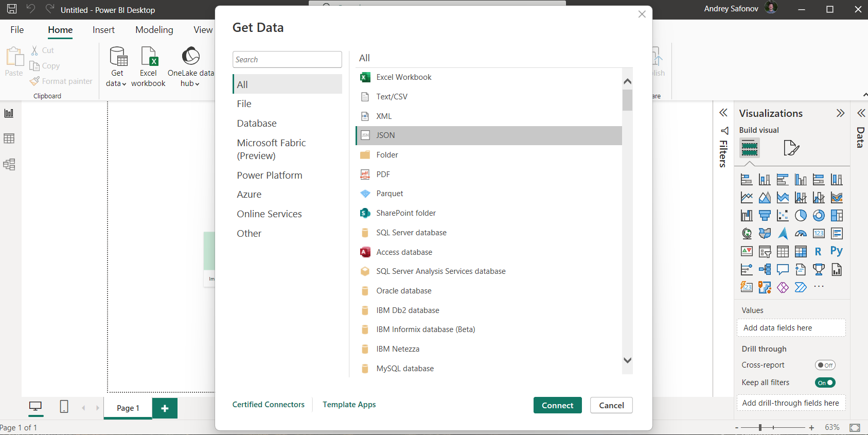
Task: Select the Excel Workbook connector
Action: (x=489, y=77)
